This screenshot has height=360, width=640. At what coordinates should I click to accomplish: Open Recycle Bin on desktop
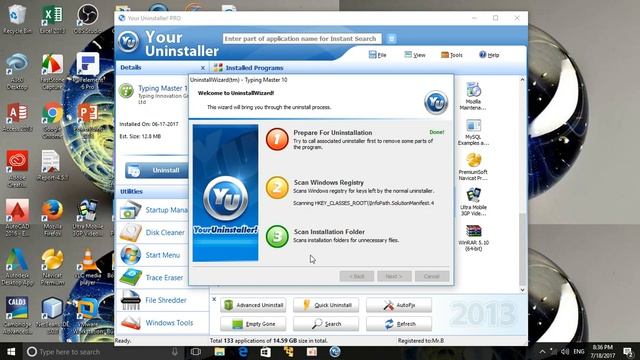17,19
